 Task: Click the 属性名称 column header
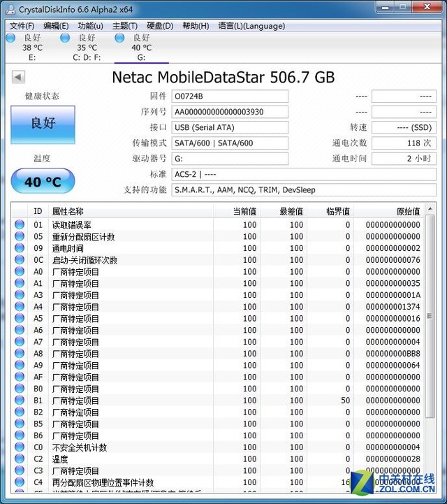131,211
